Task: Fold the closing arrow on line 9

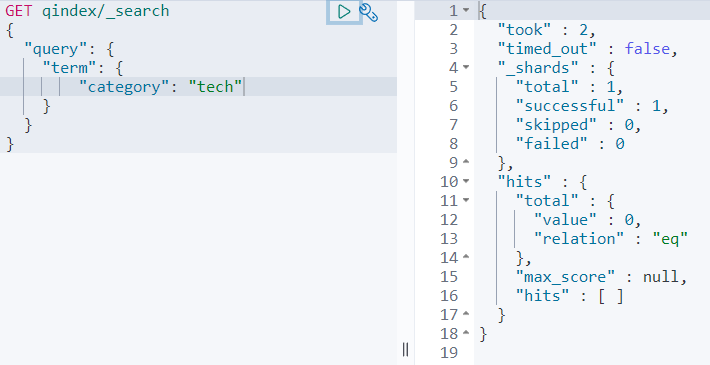Action: (466, 162)
